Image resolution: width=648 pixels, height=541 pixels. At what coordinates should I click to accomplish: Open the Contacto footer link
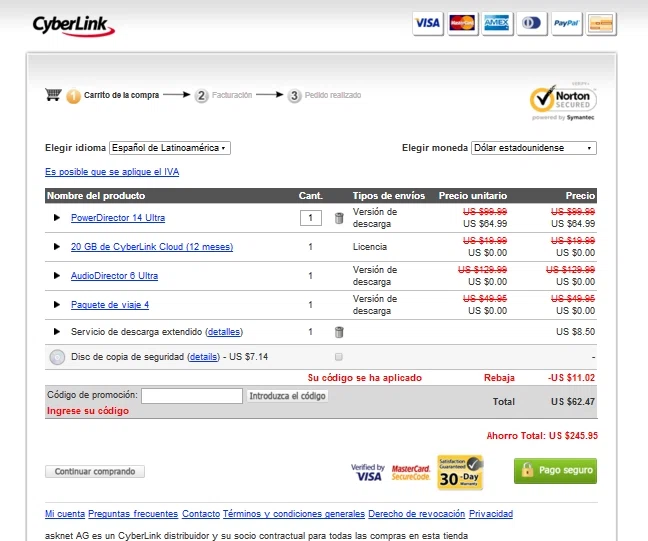click(x=201, y=514)
